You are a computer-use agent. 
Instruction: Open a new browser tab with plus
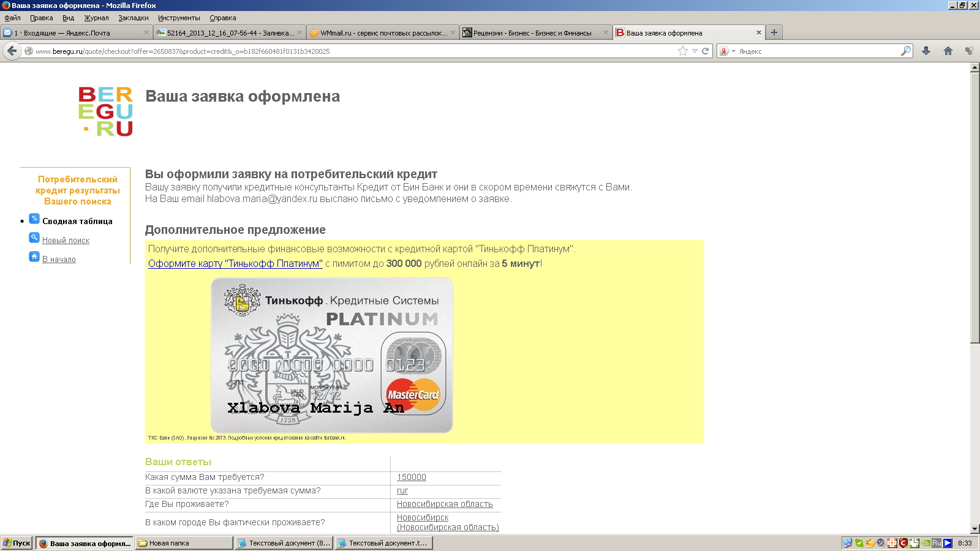[x=774, y=32]
